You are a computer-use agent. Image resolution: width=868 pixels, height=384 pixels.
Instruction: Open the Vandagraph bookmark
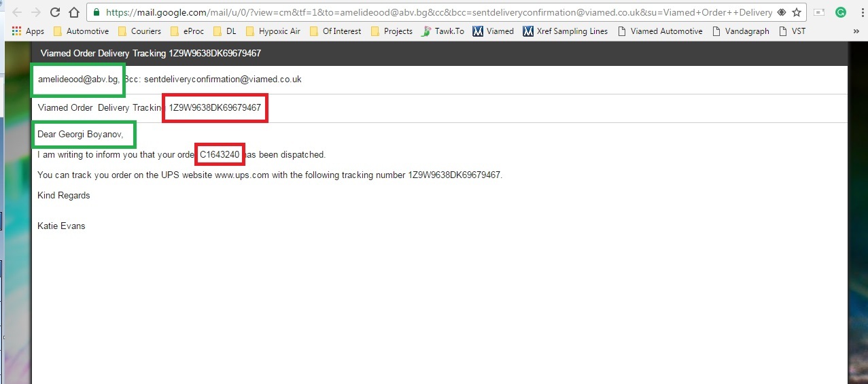coord(740,31)
